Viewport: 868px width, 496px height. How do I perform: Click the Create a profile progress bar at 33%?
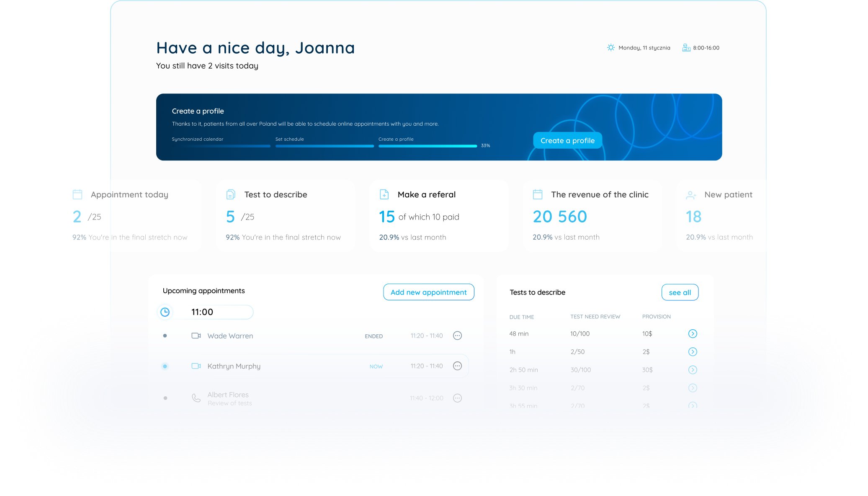coord(428,146)
